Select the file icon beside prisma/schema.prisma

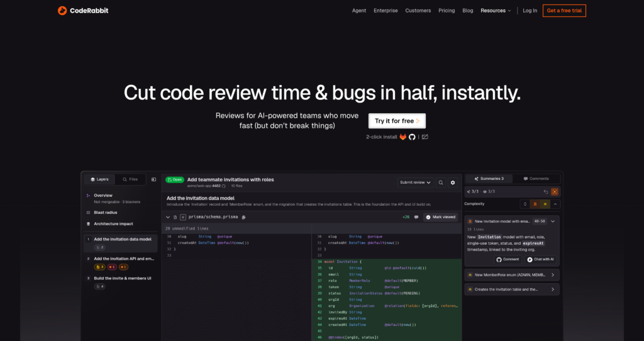(x=175, y=217)
